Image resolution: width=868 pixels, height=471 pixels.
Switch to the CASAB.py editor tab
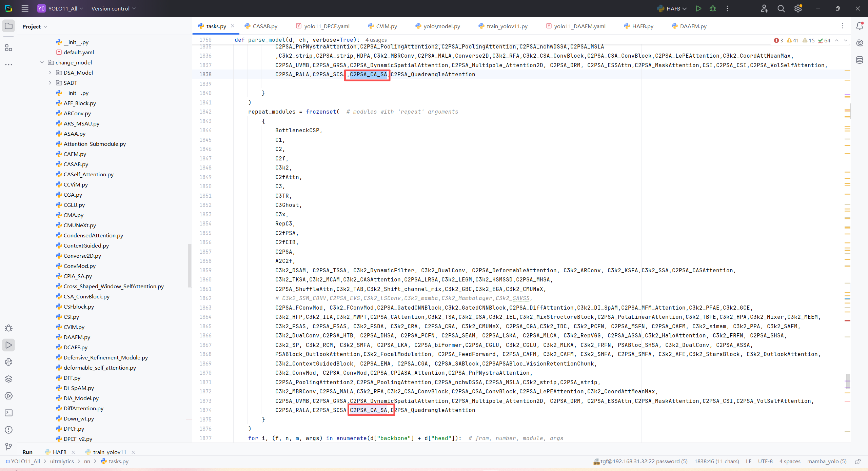(x=264, y=26)
